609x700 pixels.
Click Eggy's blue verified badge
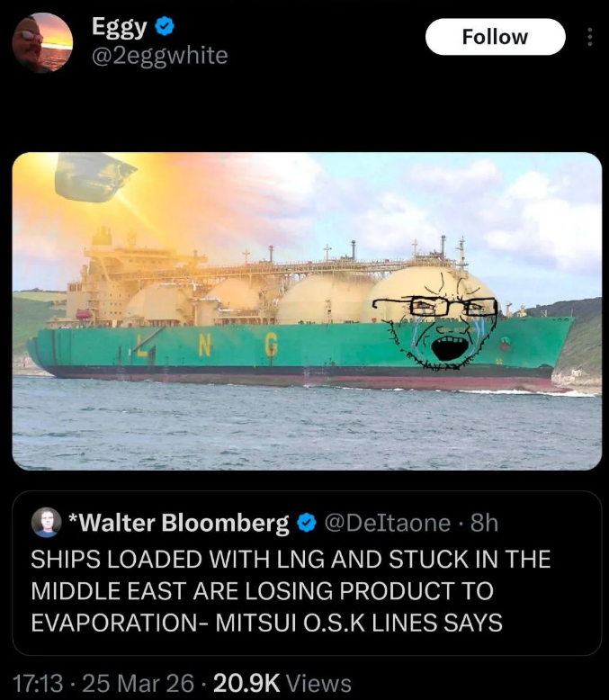point(165,26)
